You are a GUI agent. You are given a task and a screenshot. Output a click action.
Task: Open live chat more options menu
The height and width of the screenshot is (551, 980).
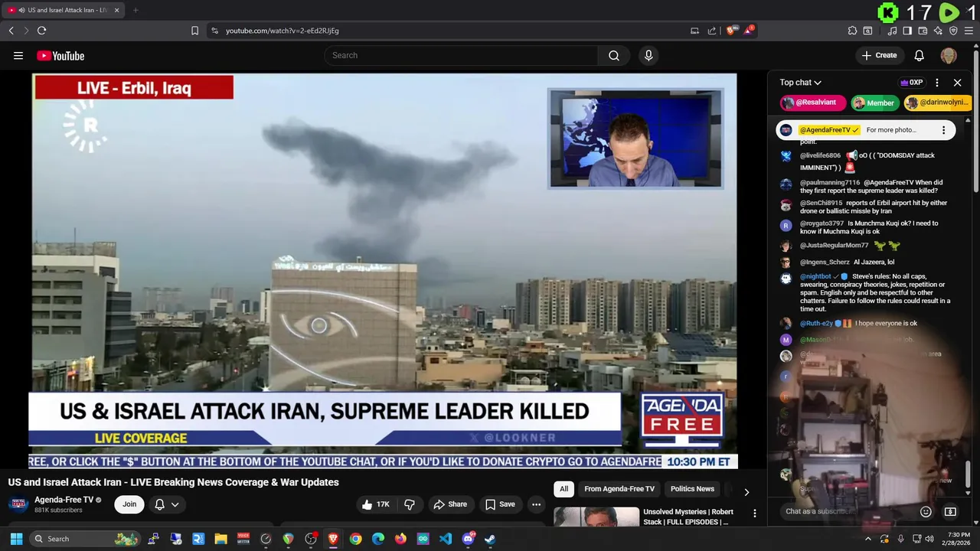[x=937, y=82]
